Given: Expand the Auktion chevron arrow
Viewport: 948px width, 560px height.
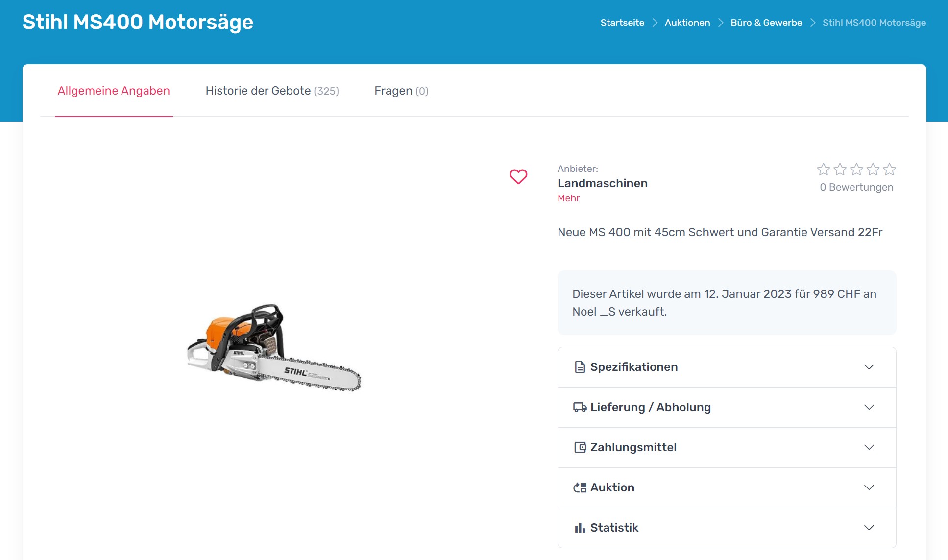Looking at the screenshot, I should (x=869, y=487).
